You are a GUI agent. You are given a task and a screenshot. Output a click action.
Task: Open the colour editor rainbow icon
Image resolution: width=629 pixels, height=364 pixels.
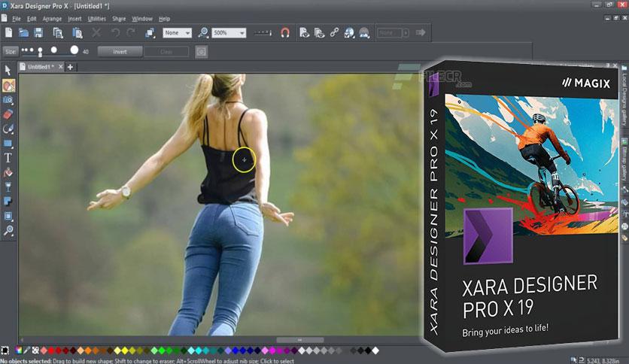pos(19,350)
